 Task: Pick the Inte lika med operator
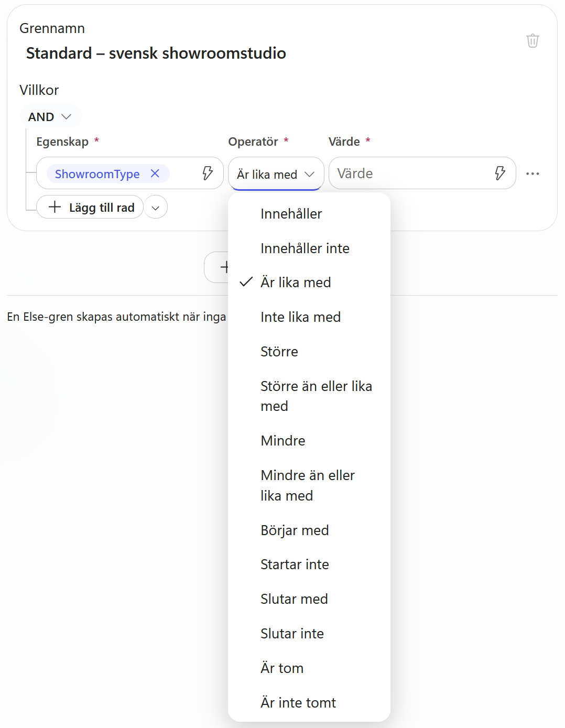coord(309,317)
